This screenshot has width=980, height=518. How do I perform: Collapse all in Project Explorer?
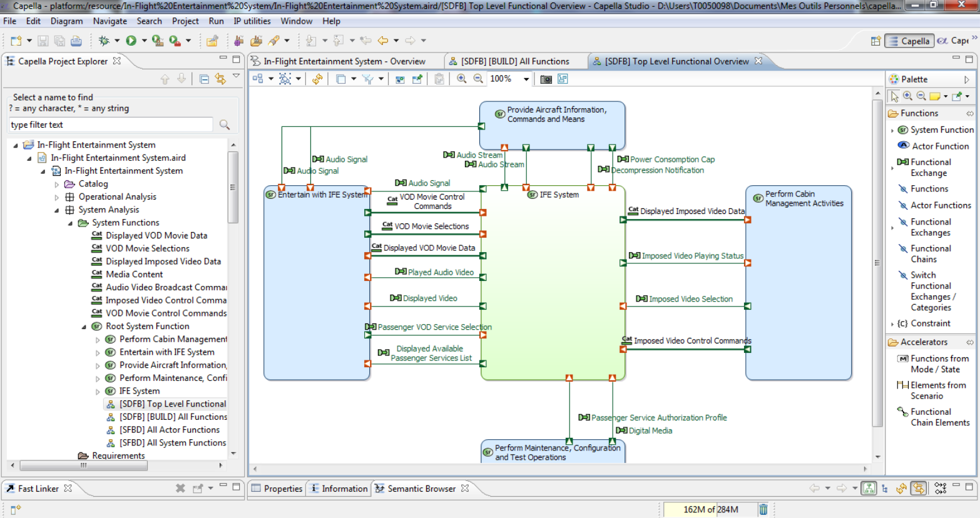[204, 79]
